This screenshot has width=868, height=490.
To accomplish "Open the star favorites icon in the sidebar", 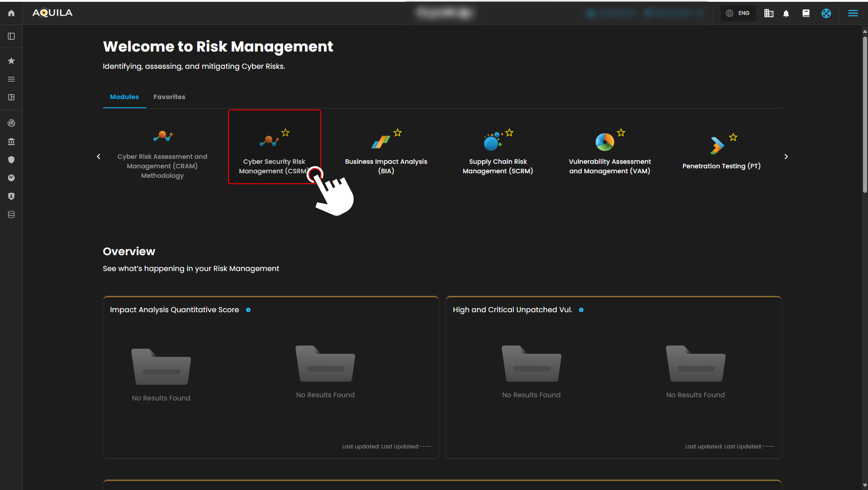I will [x=11, y=61].
